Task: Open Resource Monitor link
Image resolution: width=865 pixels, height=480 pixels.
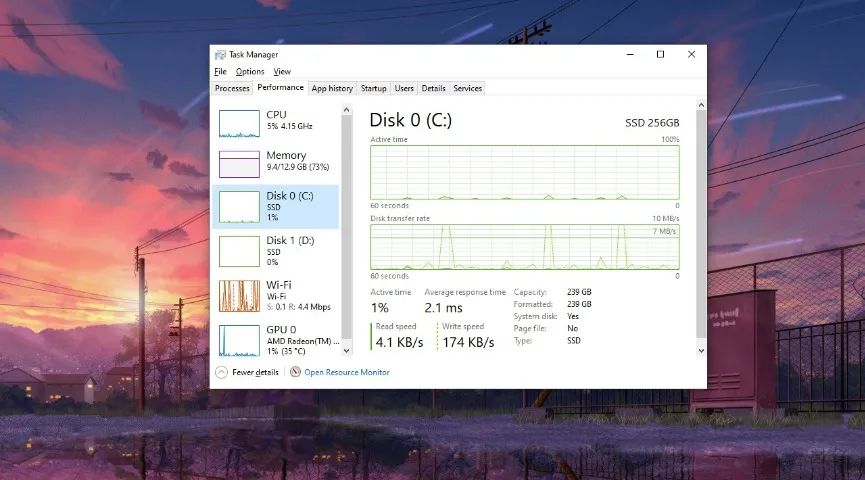Action: [x=347, y=372]
